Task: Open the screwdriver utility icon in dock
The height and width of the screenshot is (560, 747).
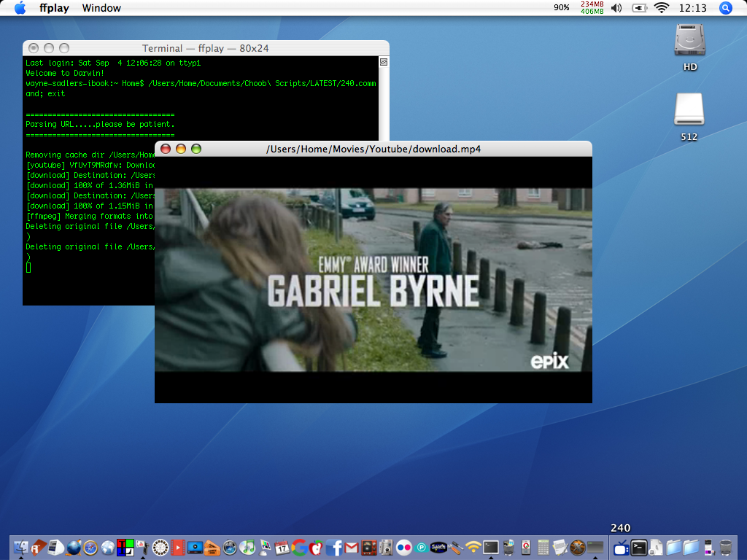Action: point(456,548)
